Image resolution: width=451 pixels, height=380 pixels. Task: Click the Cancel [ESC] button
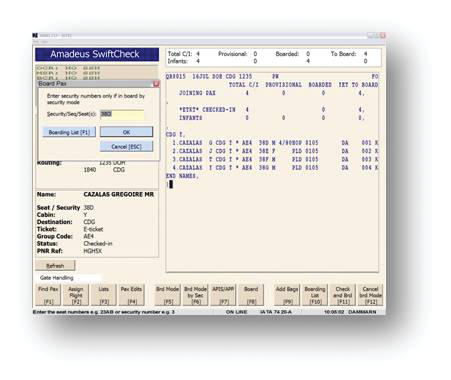click(126, 147)
